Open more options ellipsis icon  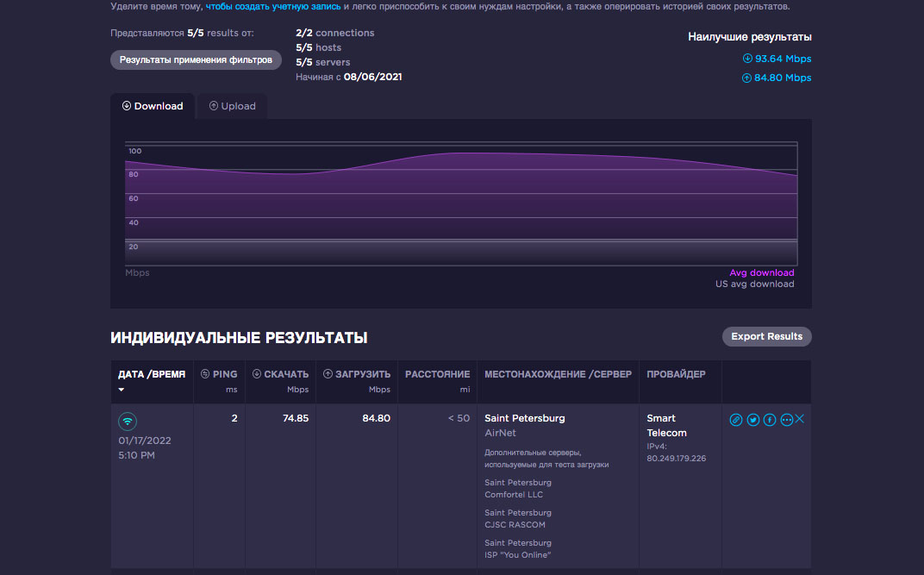pos(786,420)
